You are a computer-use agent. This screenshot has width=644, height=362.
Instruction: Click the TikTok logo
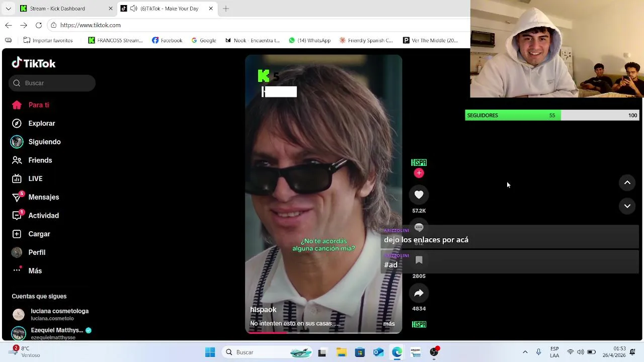click(x=34, y=63)
